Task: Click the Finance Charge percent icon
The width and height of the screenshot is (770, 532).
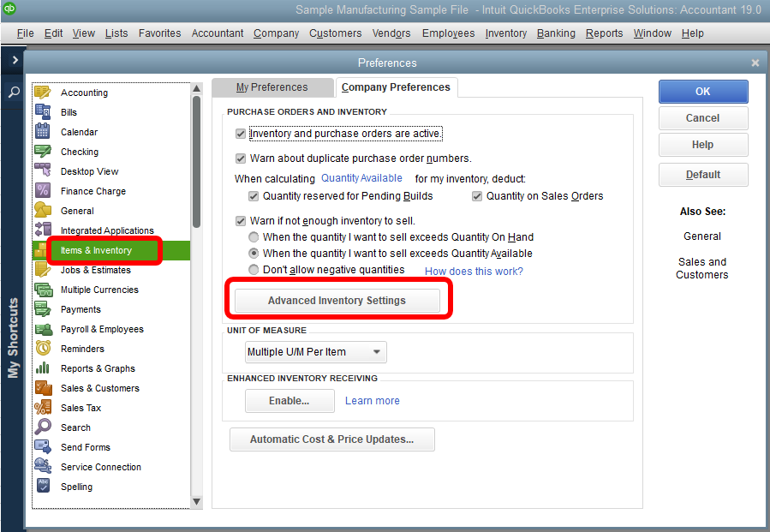Action: tap(43, 190)
